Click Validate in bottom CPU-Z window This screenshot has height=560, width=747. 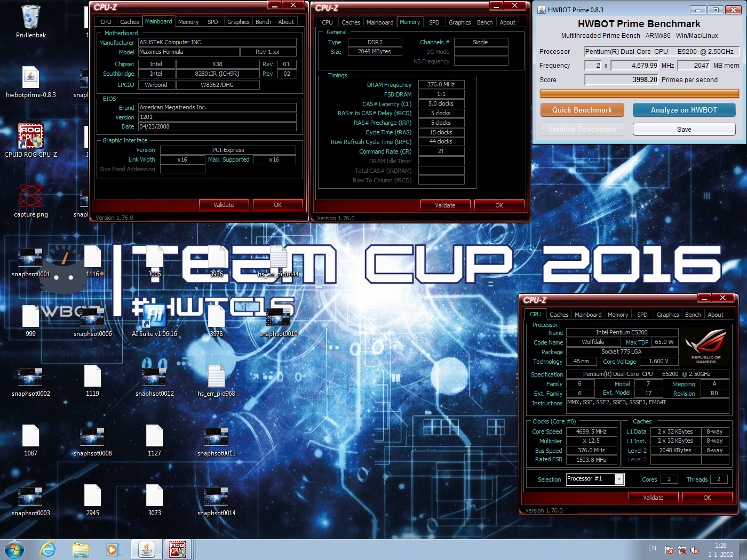point(653,498)
